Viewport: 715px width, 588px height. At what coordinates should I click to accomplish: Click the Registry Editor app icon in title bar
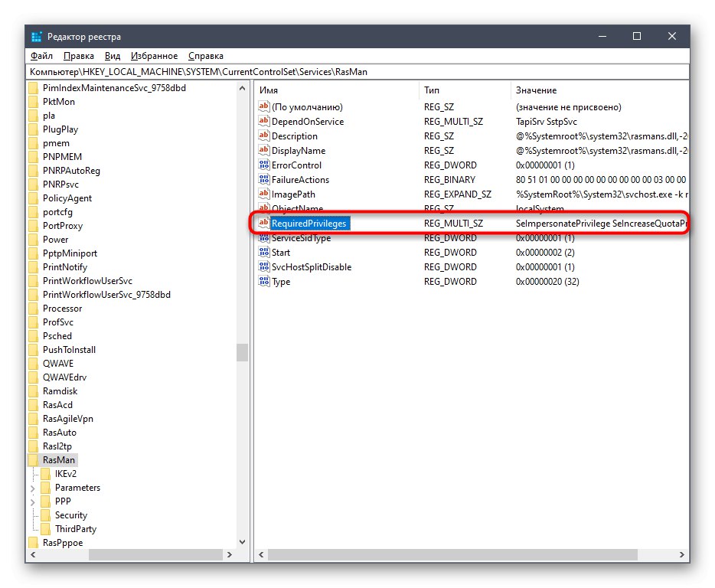pyautogui.click(x=37, y=37)
